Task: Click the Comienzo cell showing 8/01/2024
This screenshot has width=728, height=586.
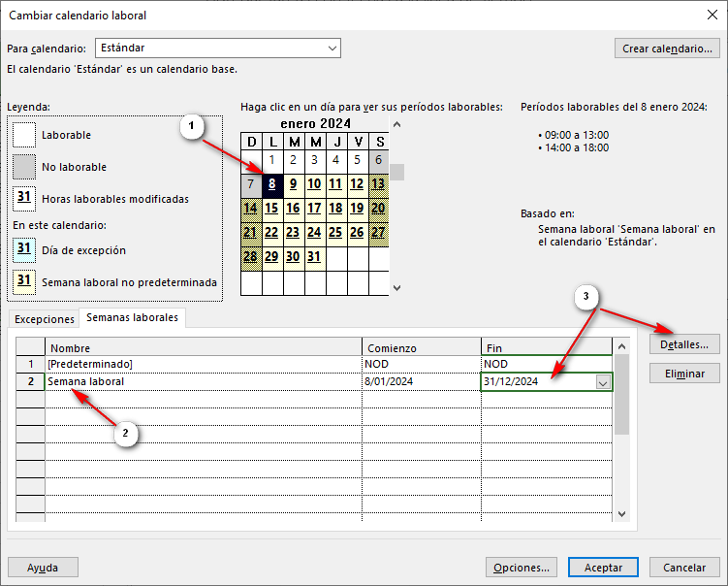Action: tap(421, 382)
